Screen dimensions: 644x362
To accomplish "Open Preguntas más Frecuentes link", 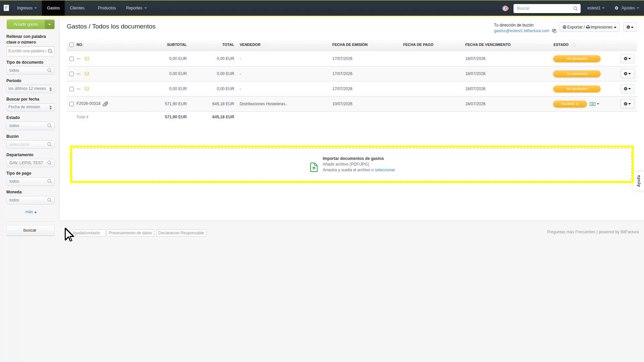I will coord(571,232).
